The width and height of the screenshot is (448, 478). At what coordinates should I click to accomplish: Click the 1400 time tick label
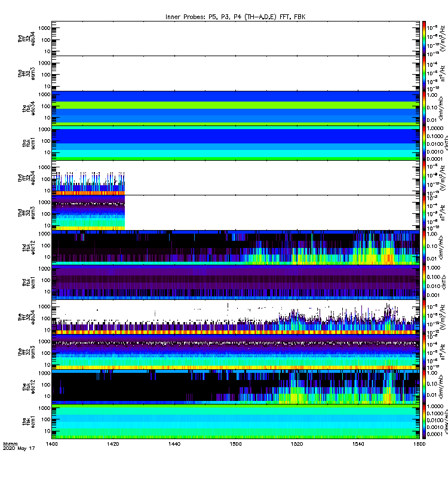[x=52, y=444]
